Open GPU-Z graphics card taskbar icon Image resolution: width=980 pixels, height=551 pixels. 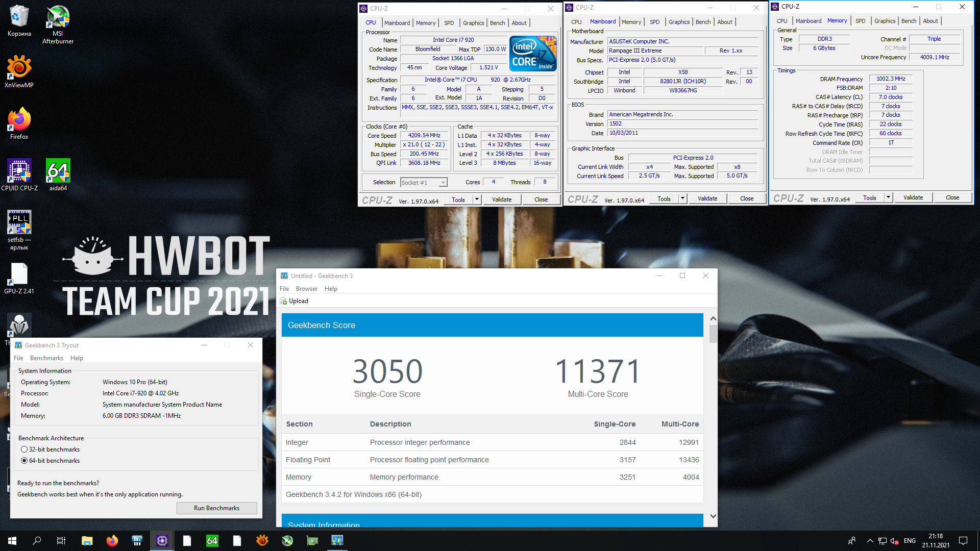click(312, 541)
